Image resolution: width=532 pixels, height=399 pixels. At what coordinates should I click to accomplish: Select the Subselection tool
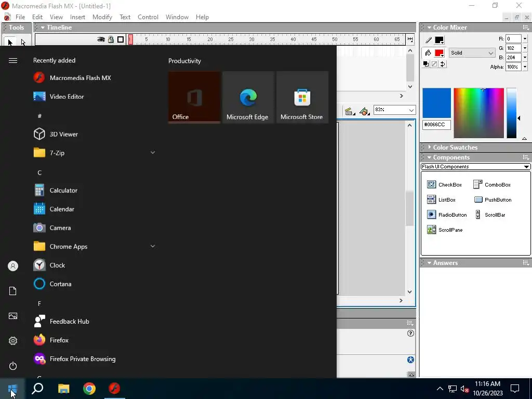point(23,42)
